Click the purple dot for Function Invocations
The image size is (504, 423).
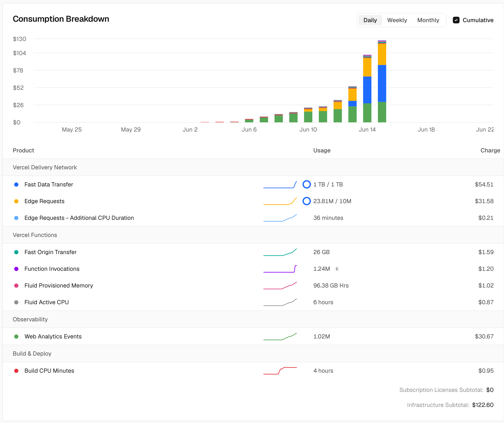pyautogui.click(x=16, y=269)
